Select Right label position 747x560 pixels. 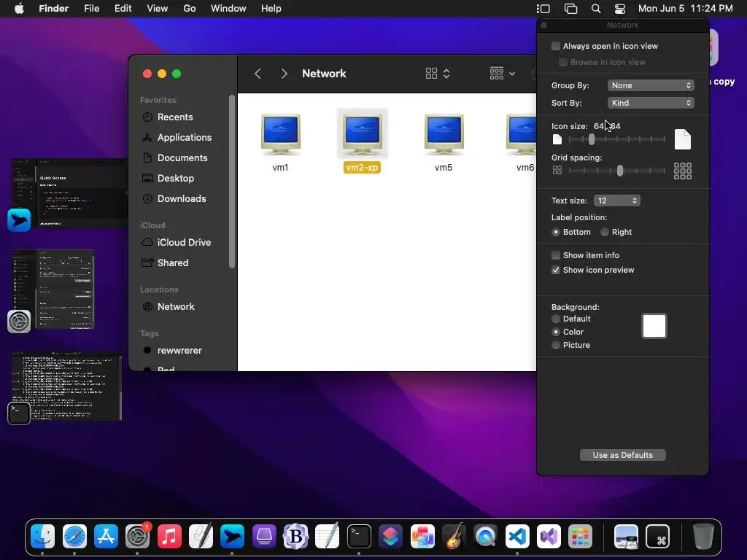pyautogui.click(x=605, y=232)
